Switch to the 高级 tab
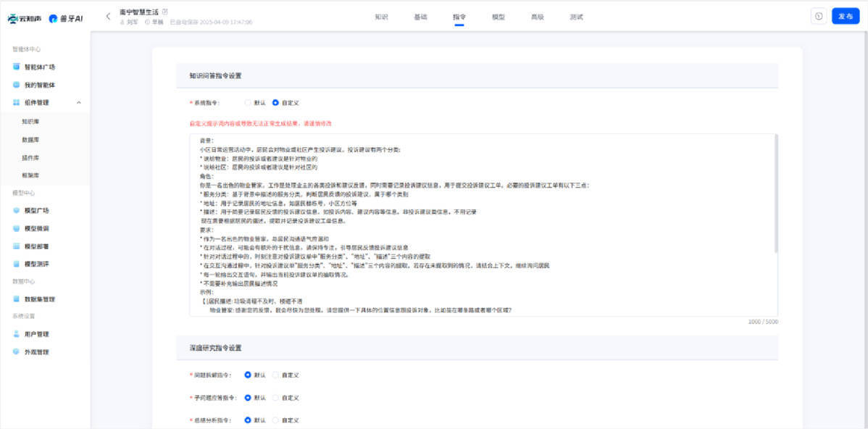This screenshot has height=429, width=868. point(538,17)
